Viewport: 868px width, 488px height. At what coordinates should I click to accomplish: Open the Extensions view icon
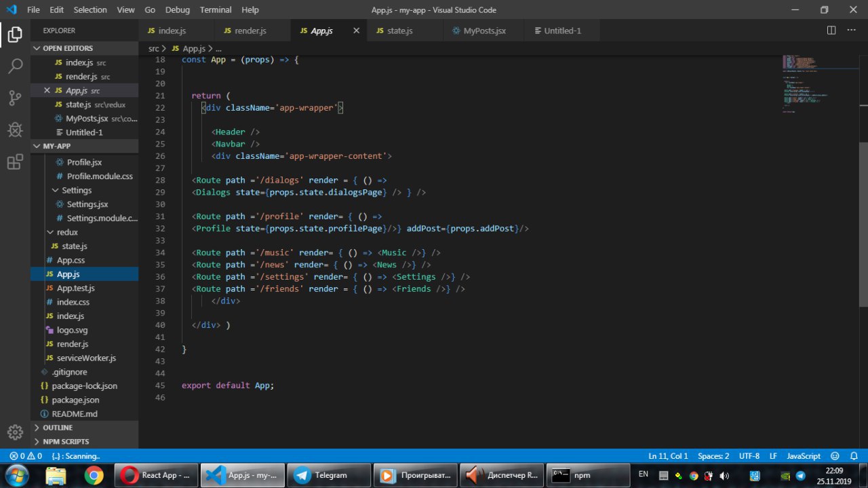point(15,162)
